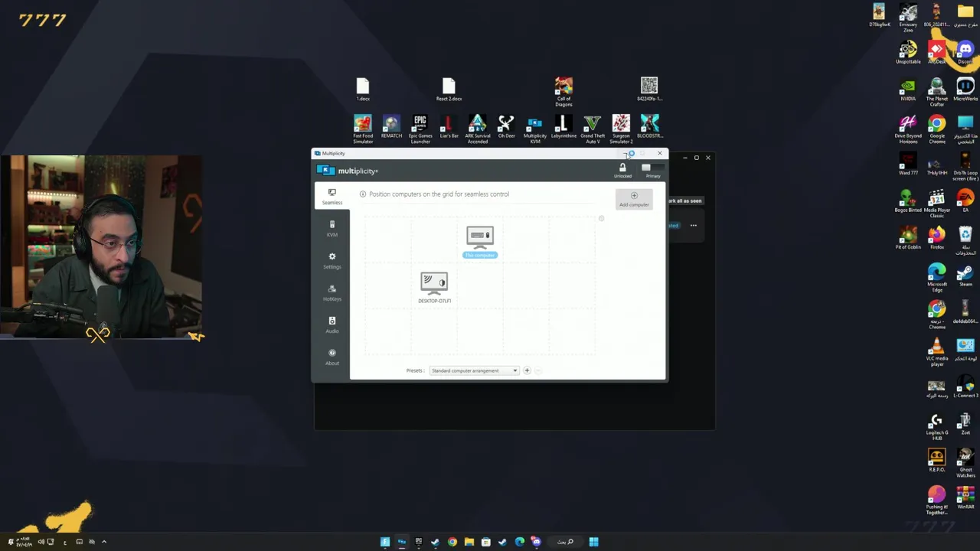Open Multiplicity Settings tab
Screen dimensions: 980x551
tap(332, 261)
